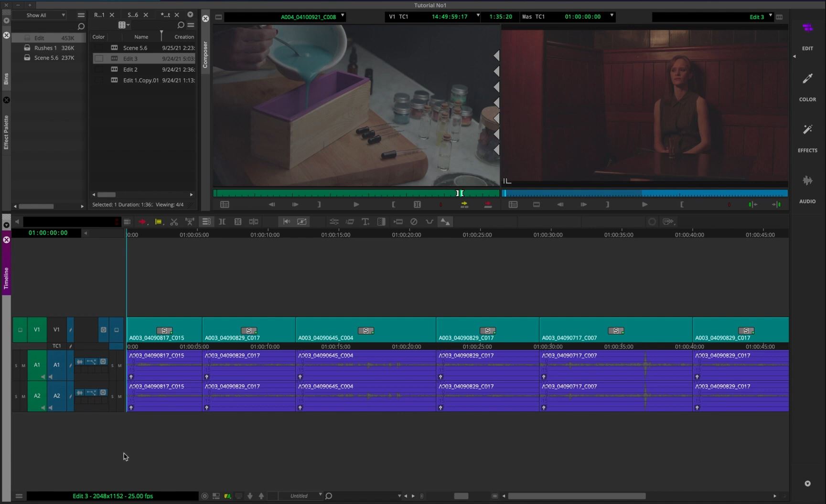This screenshot has height=504, width=826.
Task: Switch to the EDIT workspace
Action: point(807,35)
